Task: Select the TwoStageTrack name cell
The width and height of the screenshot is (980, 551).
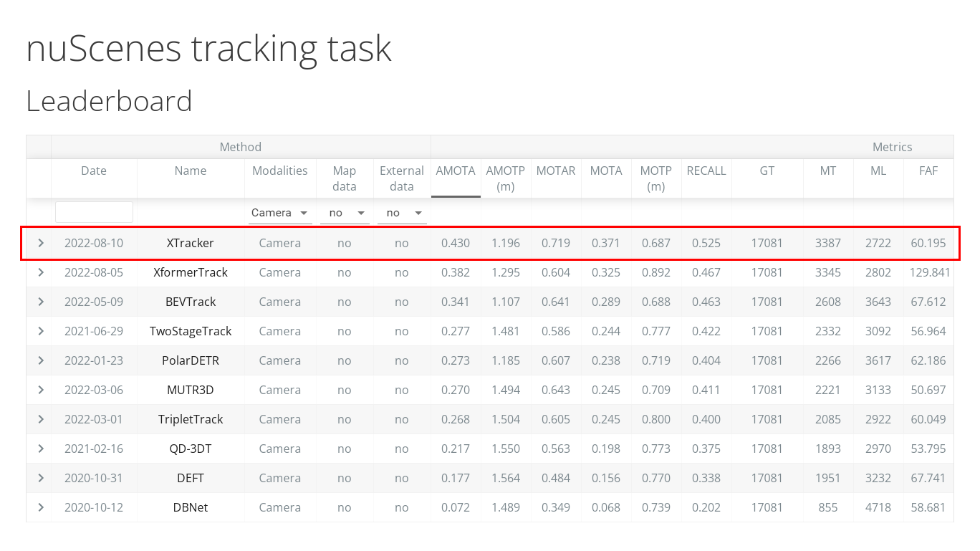Action: point(191,331)
